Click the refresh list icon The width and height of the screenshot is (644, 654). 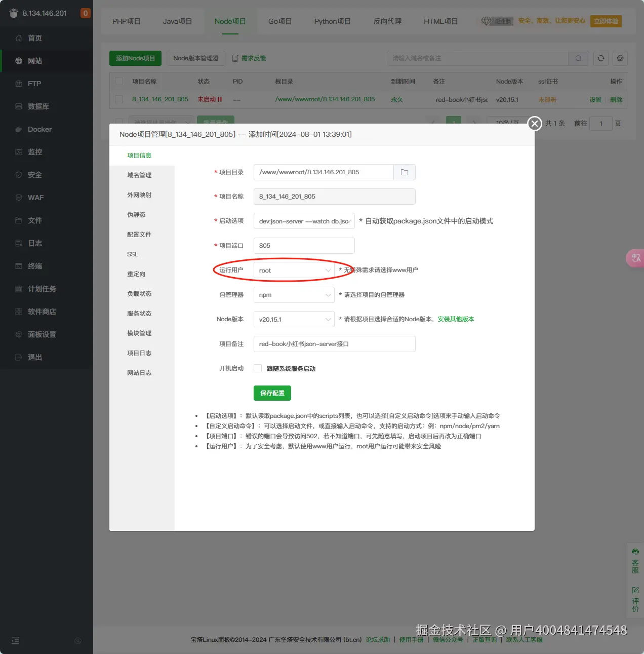pos(601,58)
